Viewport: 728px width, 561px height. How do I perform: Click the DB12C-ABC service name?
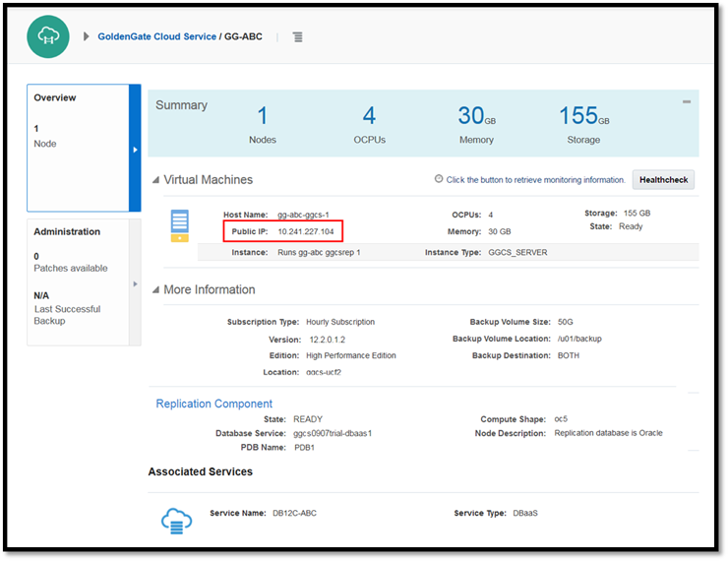pyautogui.click(x=294, y=513)
